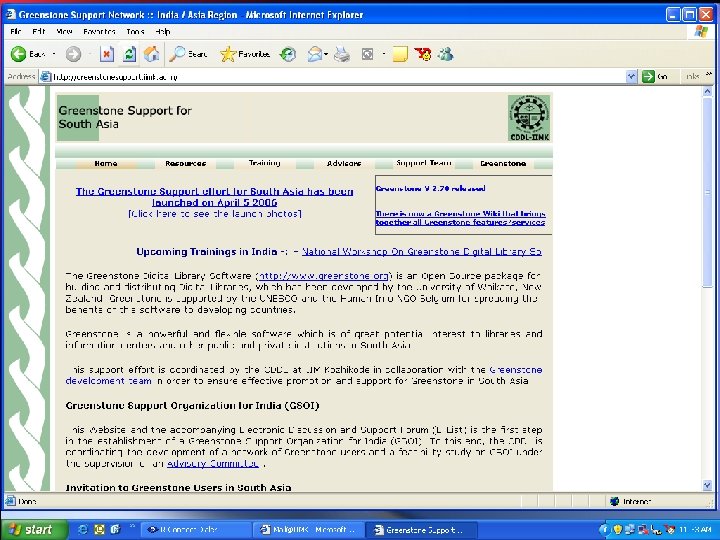
Task: Open Edit button dropdown arrow
Action: click(x=383, y=54)
